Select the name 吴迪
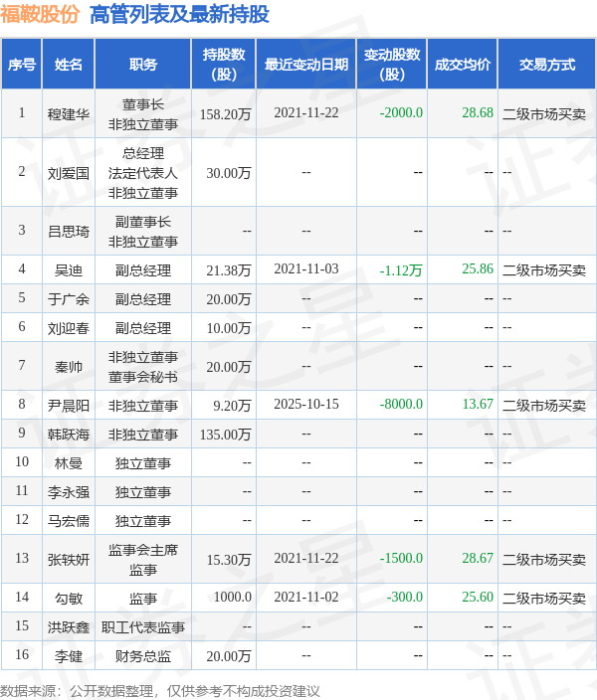597x700 pixels. tap(69, 270)
